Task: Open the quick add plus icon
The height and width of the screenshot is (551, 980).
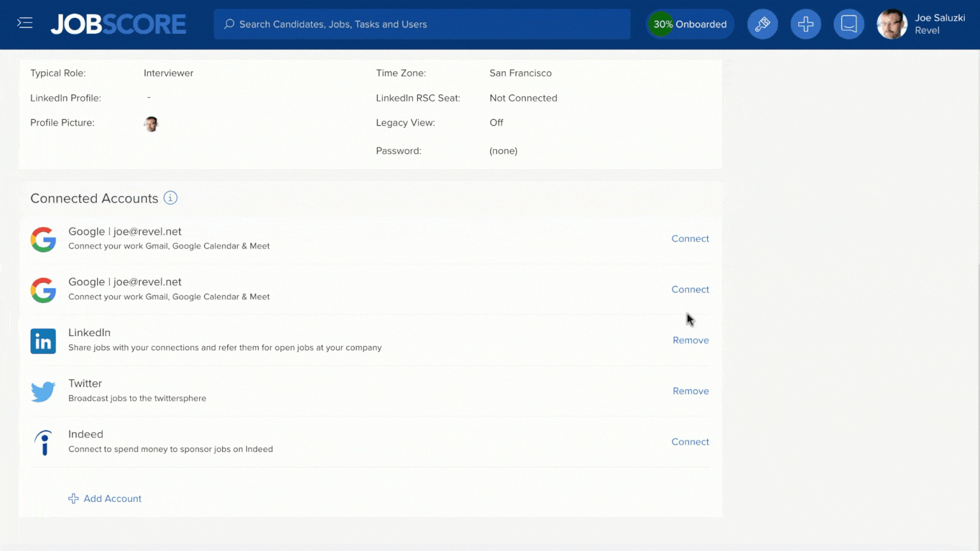Action: 806,24
